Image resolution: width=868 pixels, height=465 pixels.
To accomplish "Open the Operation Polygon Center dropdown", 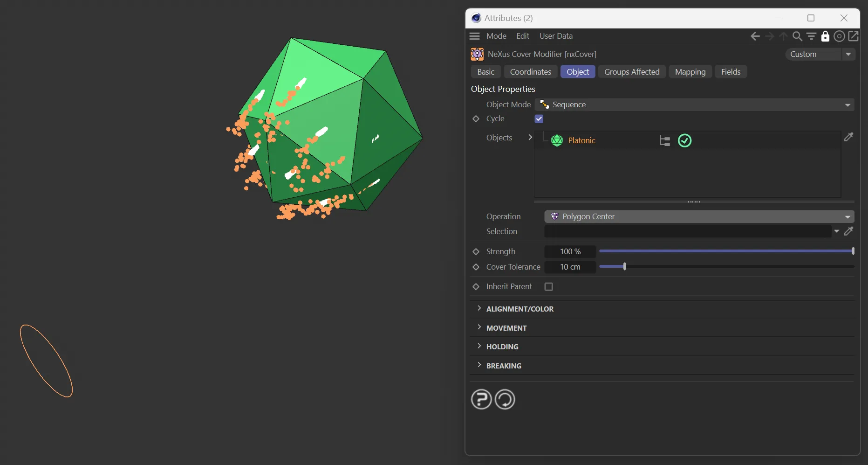I will [x=699, y=216].
